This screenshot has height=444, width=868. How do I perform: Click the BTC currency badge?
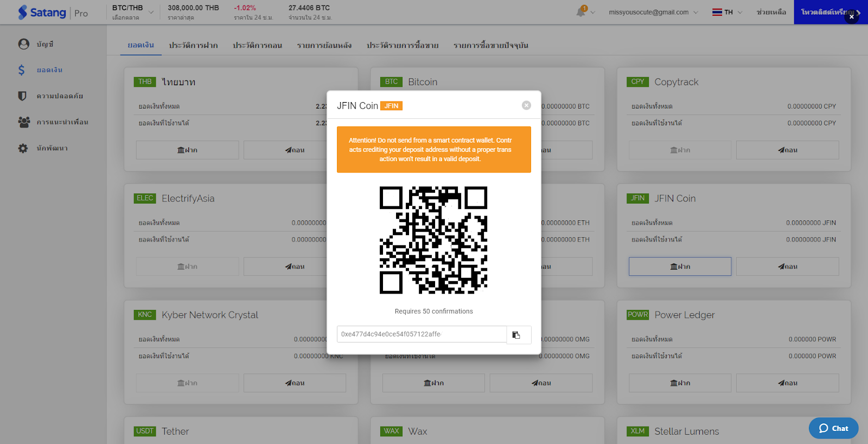pyautogui.click(x=392, y=82)
